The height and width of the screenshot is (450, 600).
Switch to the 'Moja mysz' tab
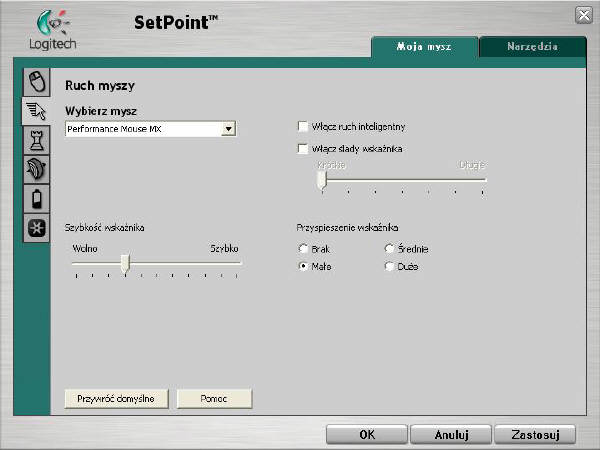click(424, 47)
